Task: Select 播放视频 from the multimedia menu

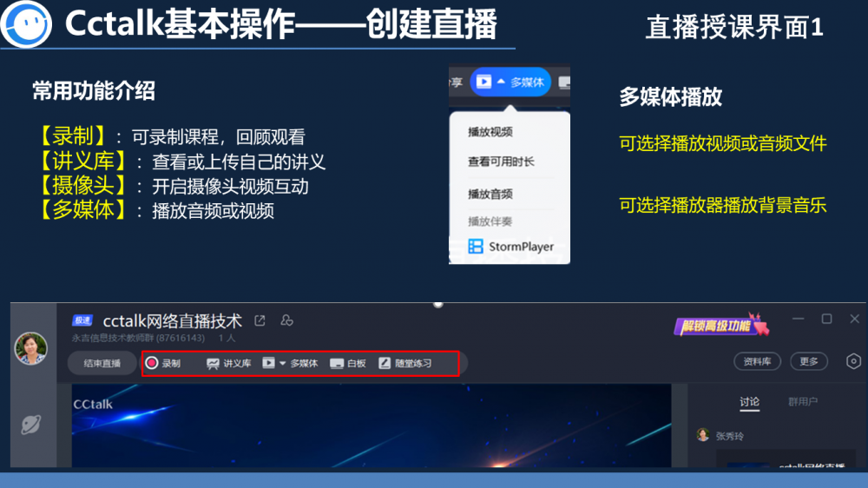Action: [490, 132]
